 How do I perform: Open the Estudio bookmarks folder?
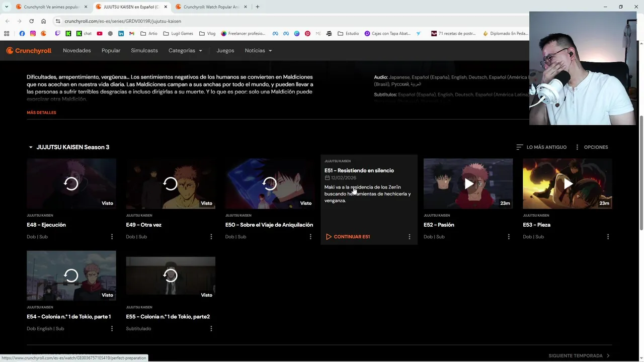pos(348,34)
